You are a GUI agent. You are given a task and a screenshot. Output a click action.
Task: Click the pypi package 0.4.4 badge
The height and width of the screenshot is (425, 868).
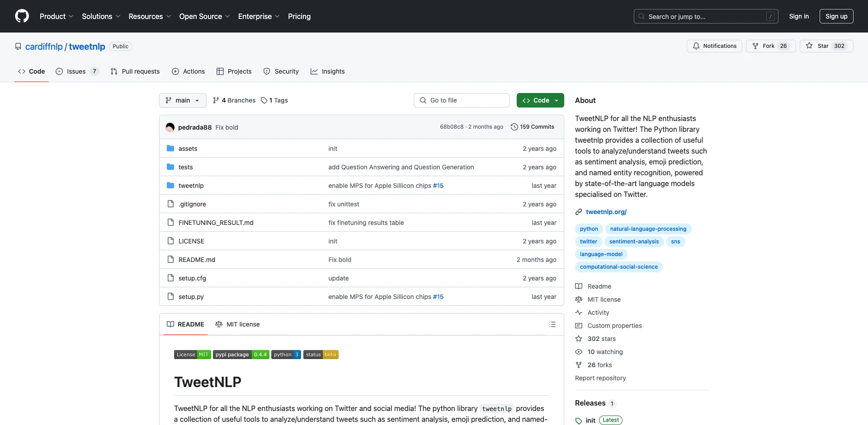click(x=241, y=355)
